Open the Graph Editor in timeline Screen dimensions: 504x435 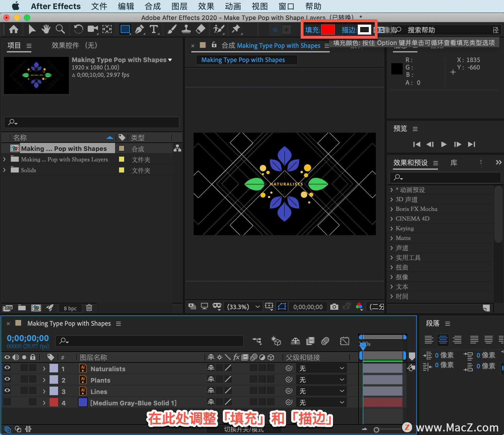coord(345,341)
